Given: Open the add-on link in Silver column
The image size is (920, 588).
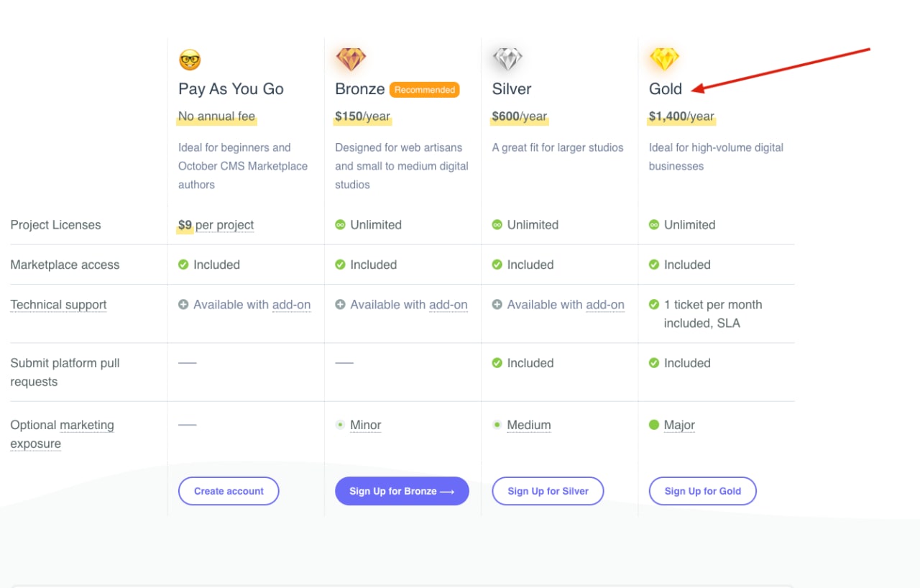Looking at the screenshot, I should pos(605,305).
